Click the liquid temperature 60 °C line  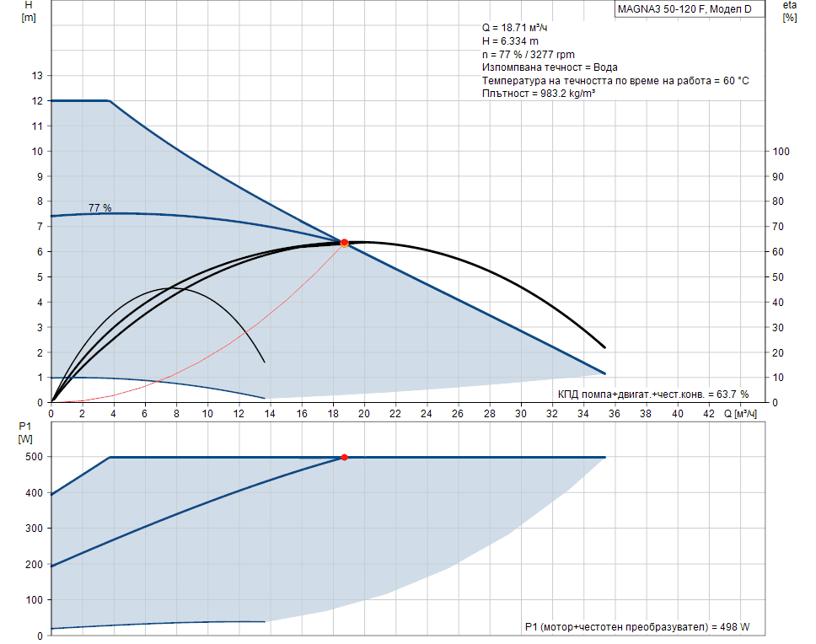(x=615, y=81)
